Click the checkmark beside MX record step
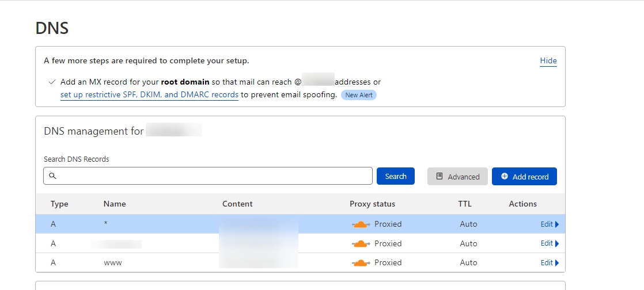 pyautogui.click(x=52, y=82)
